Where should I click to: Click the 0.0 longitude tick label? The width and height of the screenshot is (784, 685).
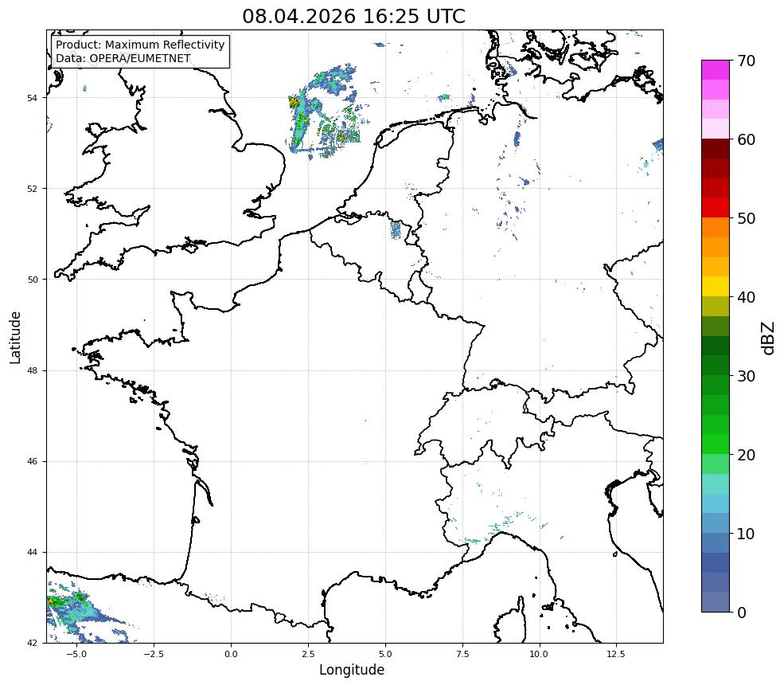[x=231, y=654]
